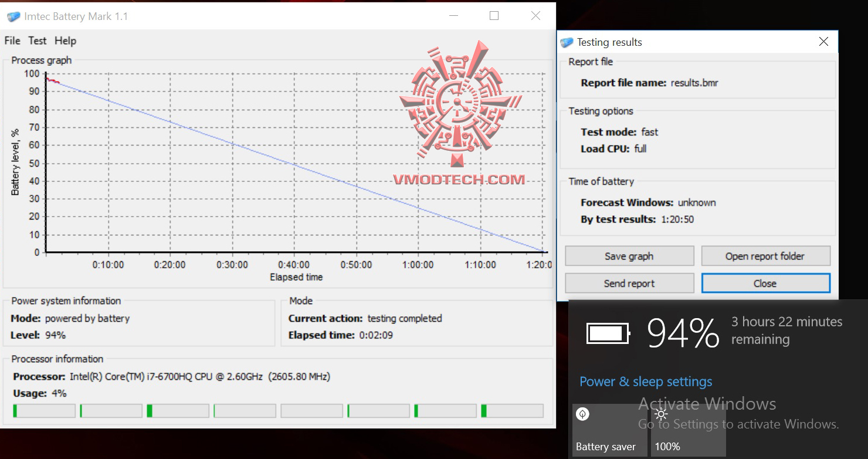Toggle the Battery saver tile
Screen dimensions: 868x459
tap(609, 430)
